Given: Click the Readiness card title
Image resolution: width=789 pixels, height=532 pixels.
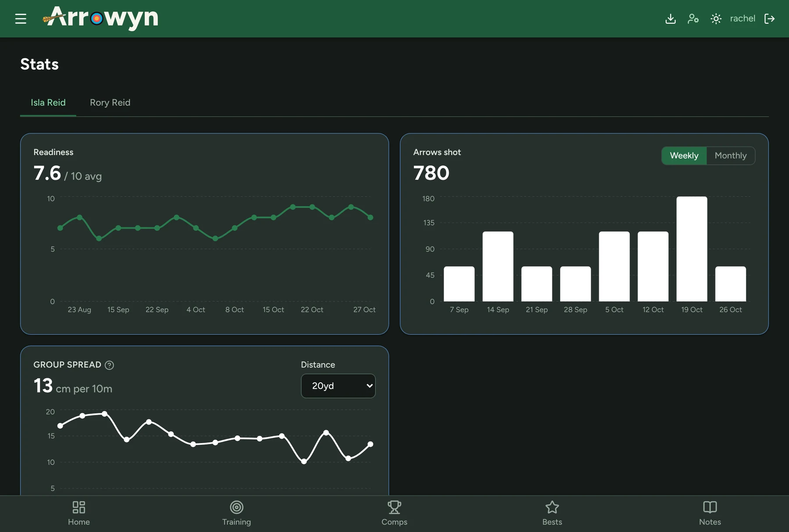Looking at the screenshot, I should point(53,152).
